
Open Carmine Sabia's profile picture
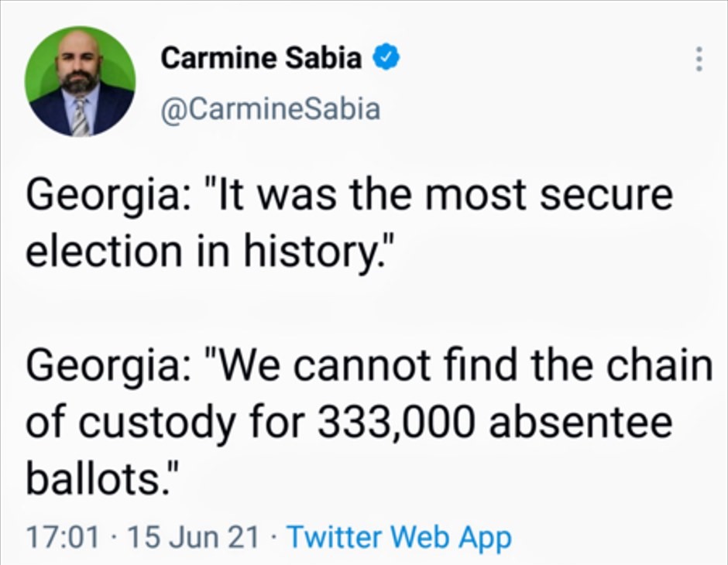point(80,81)
